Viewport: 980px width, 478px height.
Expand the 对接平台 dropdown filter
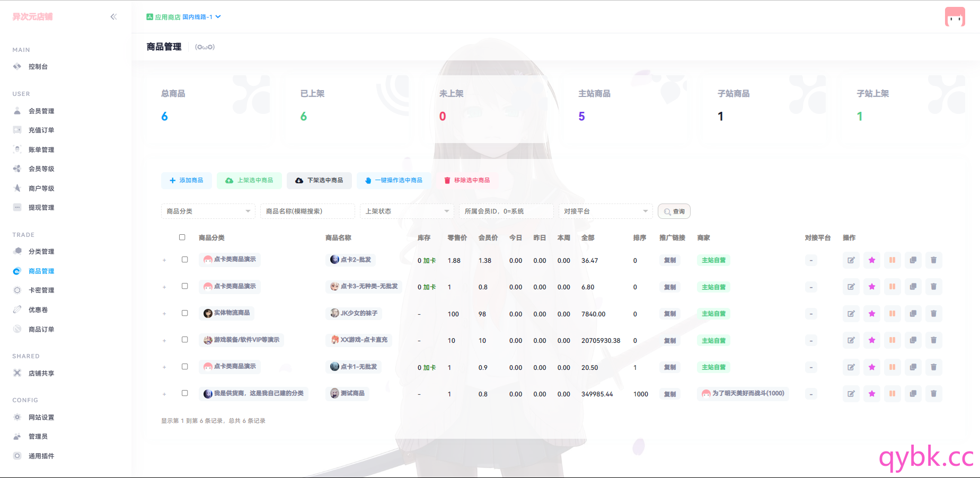coord(605,211)
